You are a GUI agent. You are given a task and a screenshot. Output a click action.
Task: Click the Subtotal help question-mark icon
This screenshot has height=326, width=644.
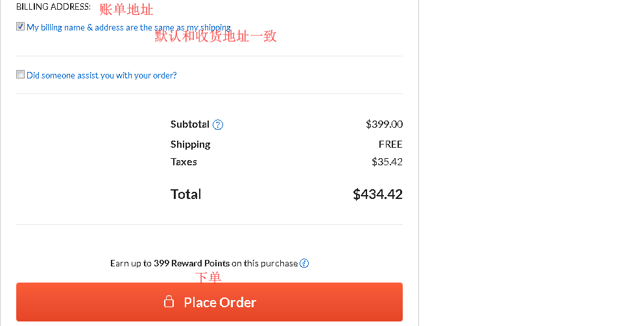pos(218,124)
